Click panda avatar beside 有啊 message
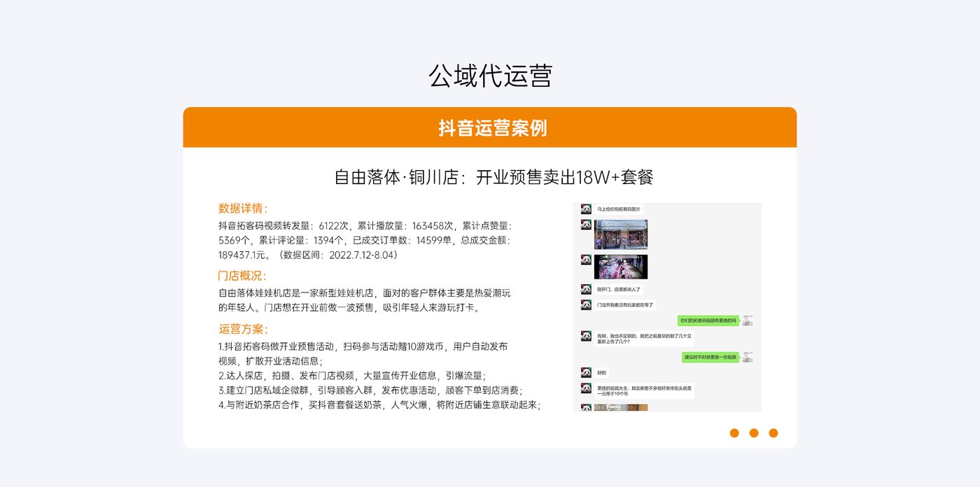980x487 pixels. pos(586,336)
